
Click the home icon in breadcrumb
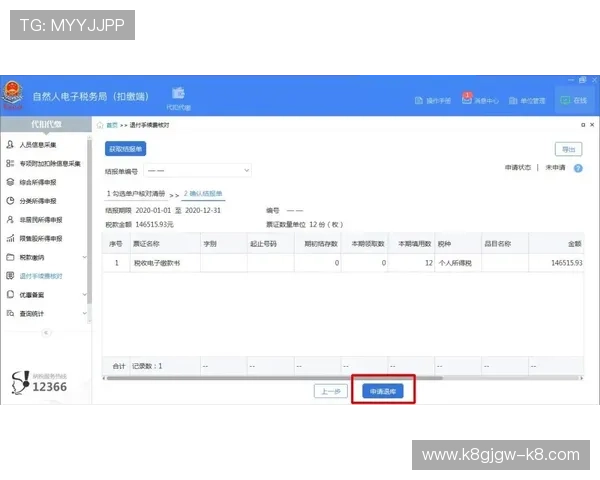coord(100,125)
